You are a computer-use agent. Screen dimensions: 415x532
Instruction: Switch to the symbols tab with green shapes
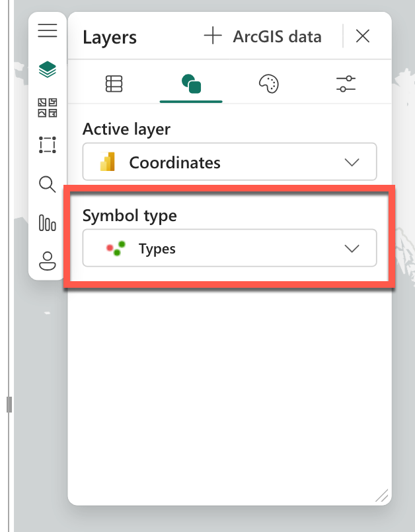[x=190, y=83]
